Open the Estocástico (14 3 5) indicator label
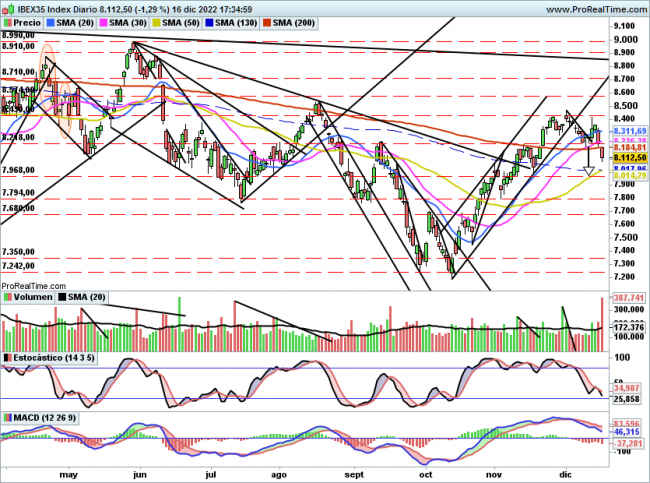Viewport: 650px width, 483px height. pos(50,358)
